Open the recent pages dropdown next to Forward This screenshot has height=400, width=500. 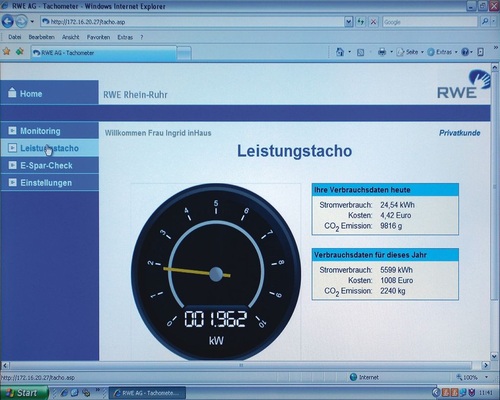pos(32,22)
